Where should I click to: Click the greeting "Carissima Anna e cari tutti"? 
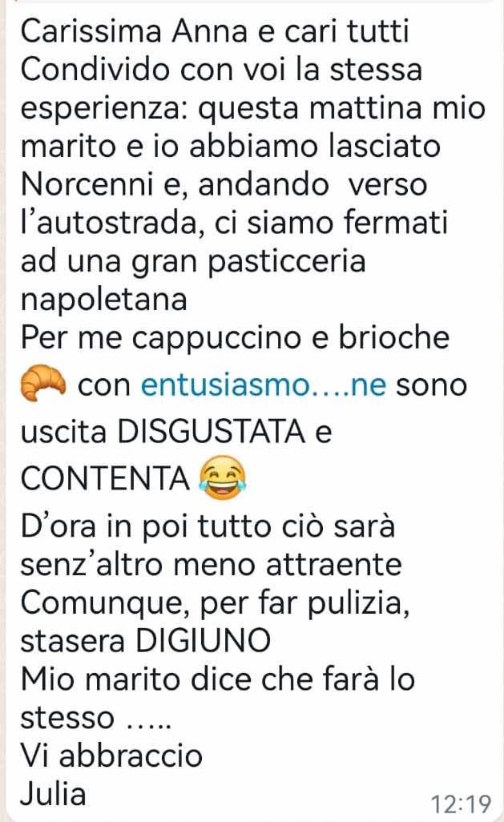click(x=215, y=31)
